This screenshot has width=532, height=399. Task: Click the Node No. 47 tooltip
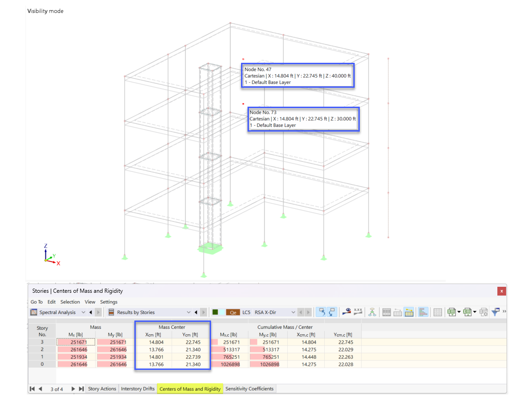coord(298,76)
